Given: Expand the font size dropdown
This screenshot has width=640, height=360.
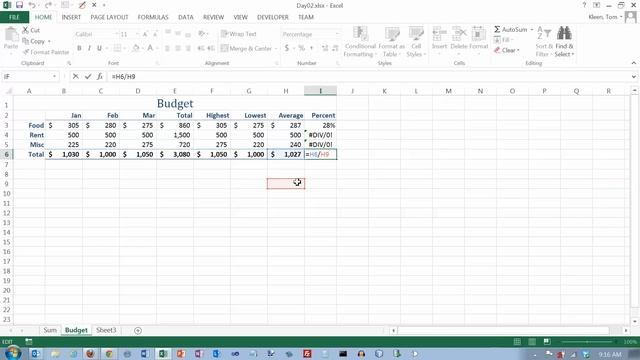Looking at the screenshot, I should [137, 34].
